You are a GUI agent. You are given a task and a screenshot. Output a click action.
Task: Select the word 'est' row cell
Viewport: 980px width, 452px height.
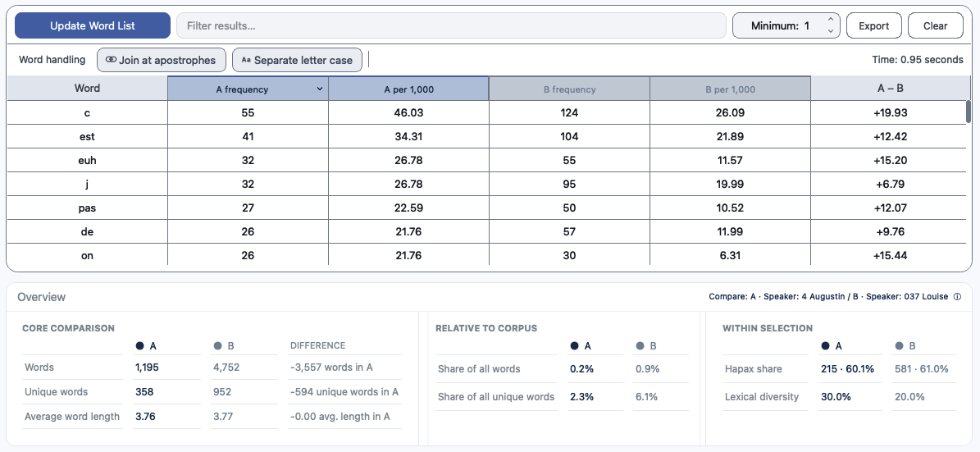[87, 136]
